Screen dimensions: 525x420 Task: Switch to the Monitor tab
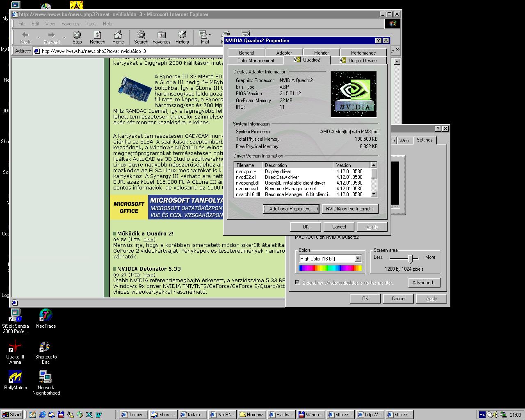pos(321,53)
